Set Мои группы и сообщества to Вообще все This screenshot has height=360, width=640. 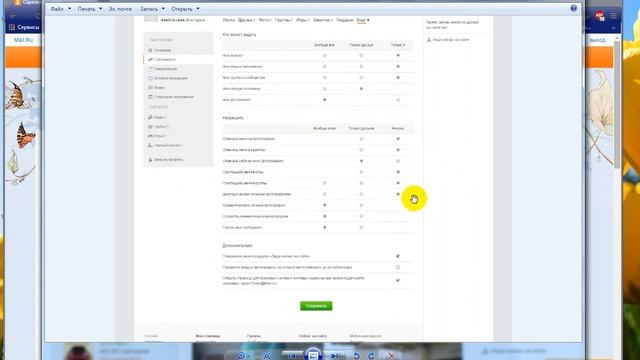pyautogui.click(x=325, y=78)
